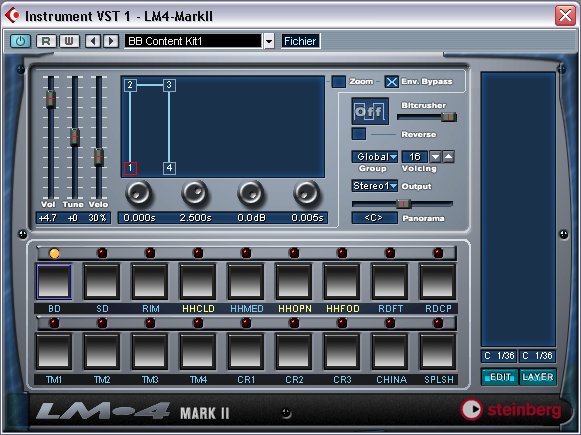Select envelope point 2
The width and height of the screenshot is (581, 435).
click(130, 85)
